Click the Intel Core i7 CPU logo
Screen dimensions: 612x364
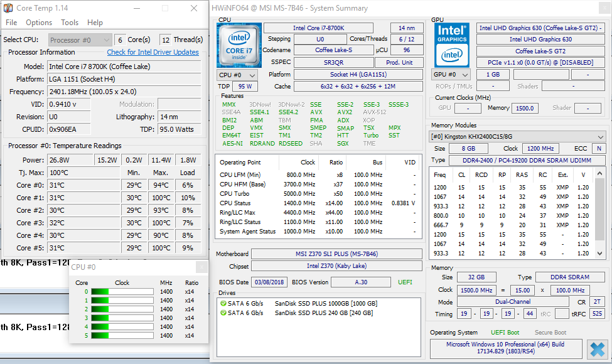pyautogui.click(x=239, y=45)
